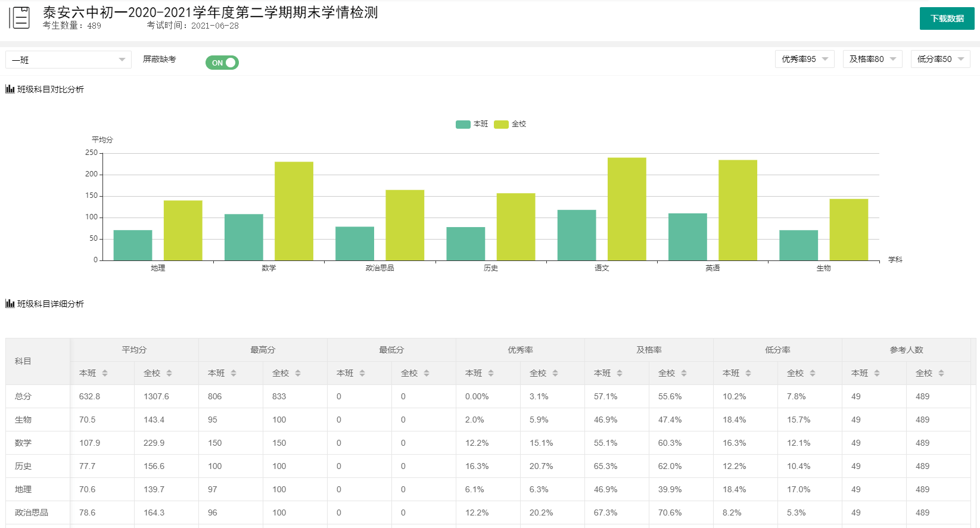Click the 班级科目详细分析 chart icon
This screenshot has height=528, width=980.
10,303
